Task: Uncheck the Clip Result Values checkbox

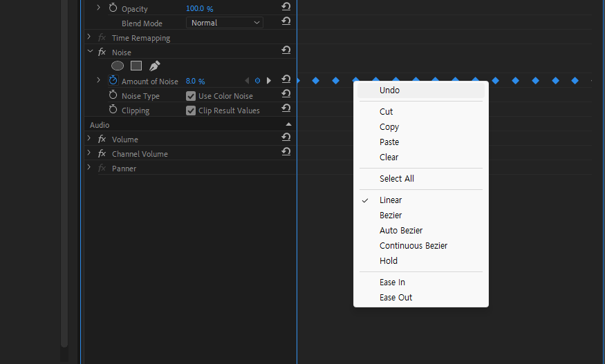Action: tap(191, 111)
